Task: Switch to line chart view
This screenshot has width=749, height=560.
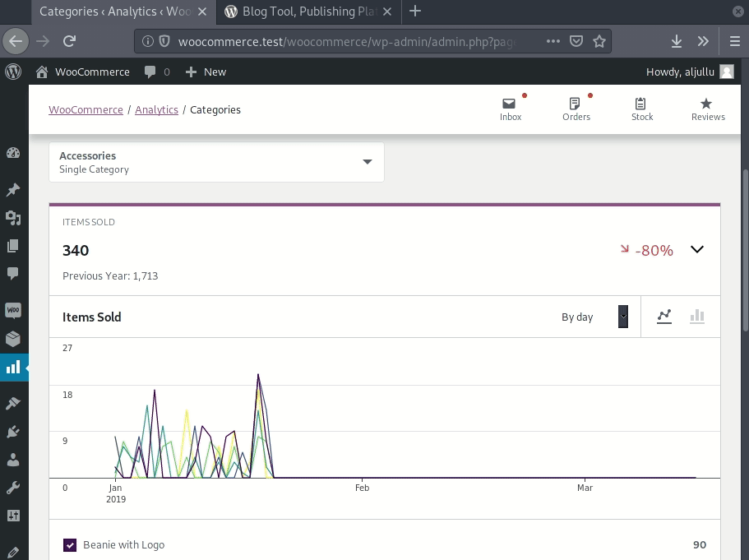Action: point(664,317)
